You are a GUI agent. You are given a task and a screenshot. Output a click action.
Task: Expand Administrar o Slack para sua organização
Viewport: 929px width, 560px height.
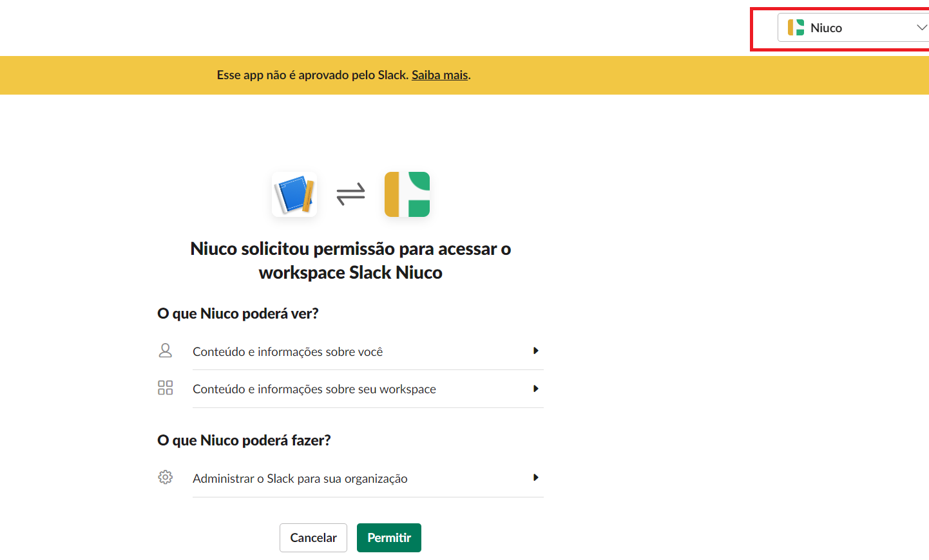point(368,478)
